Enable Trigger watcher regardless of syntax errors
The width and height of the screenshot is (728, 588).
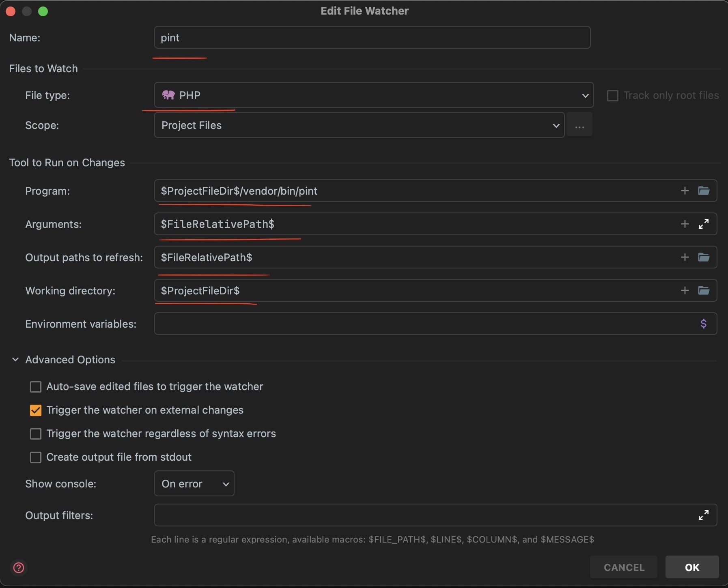[x=36, y=434]
